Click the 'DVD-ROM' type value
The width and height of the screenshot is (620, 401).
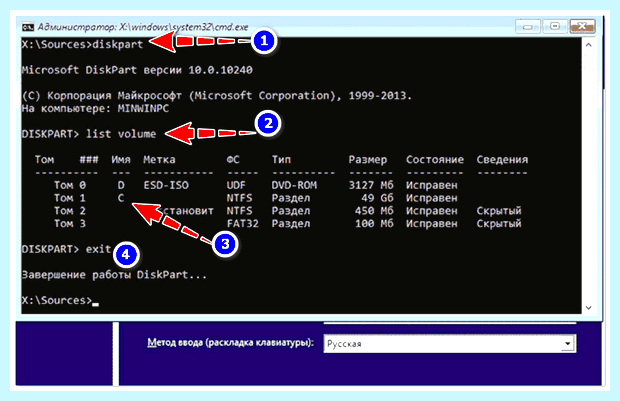pos(294,185)
